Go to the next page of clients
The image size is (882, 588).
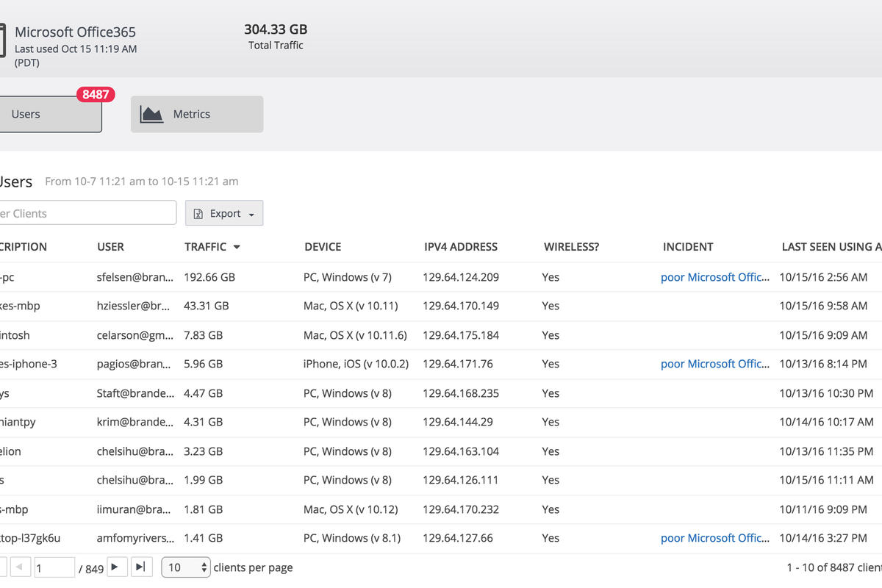pos(115,567)
